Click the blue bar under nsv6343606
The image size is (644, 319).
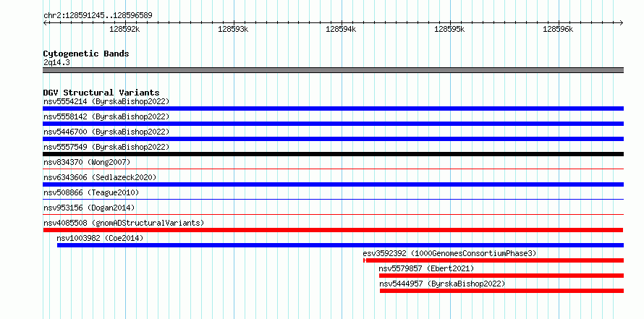click(x=333, y=184)
